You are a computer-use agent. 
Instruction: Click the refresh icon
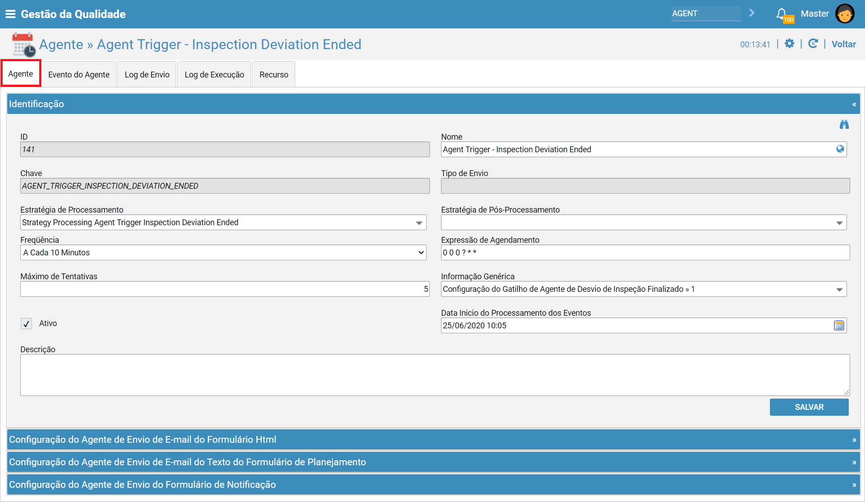[813, 44]
